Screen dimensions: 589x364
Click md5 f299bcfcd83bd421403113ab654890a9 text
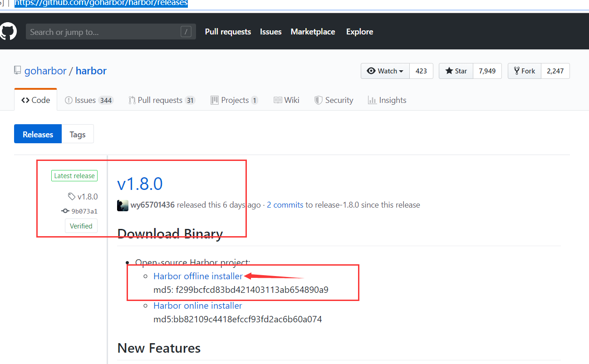pyautogui.click(x=241, y=290)
